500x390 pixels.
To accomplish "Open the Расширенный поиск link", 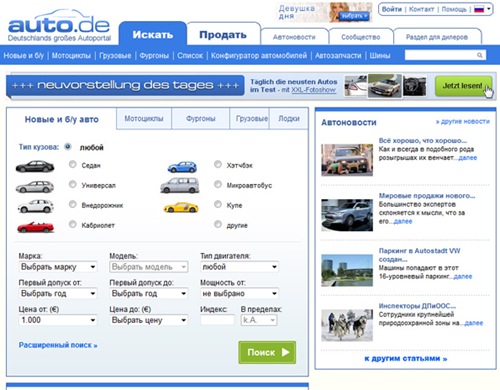I will click(58, 345).
